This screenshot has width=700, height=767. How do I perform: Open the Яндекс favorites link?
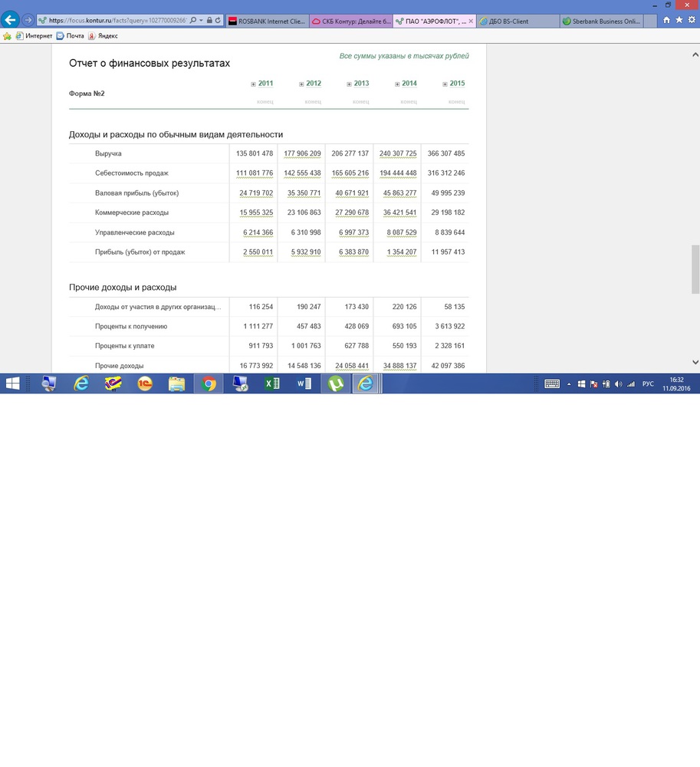click(104, 36)
